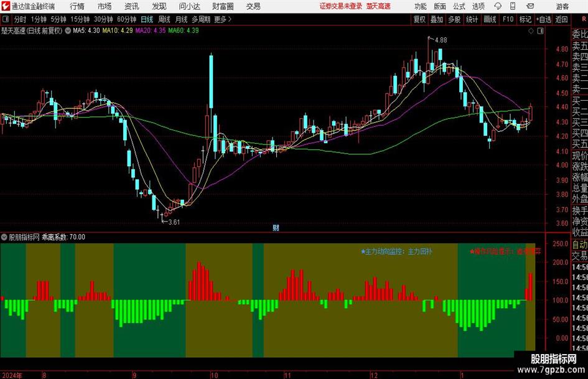588x379 pixels.
Task: Open the 选项 menu
Action: pyautogui.click(x=478, y=6)
